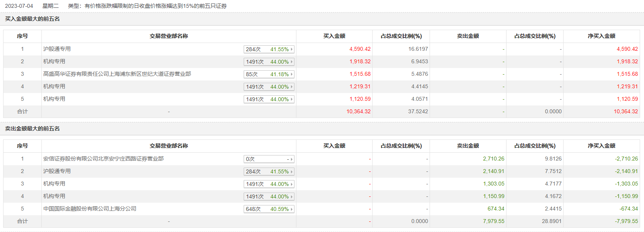The height and width of the screenshot is (232, 644).
Task: Open 安信证券北京安宁庄西路证券营业部 link
Action: (x=103, y=159)
